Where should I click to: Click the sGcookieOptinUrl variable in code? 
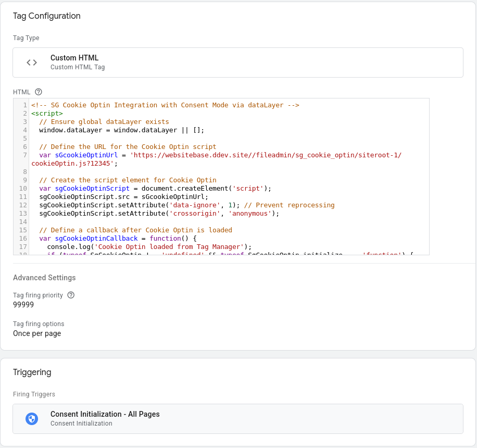point(86,155)
